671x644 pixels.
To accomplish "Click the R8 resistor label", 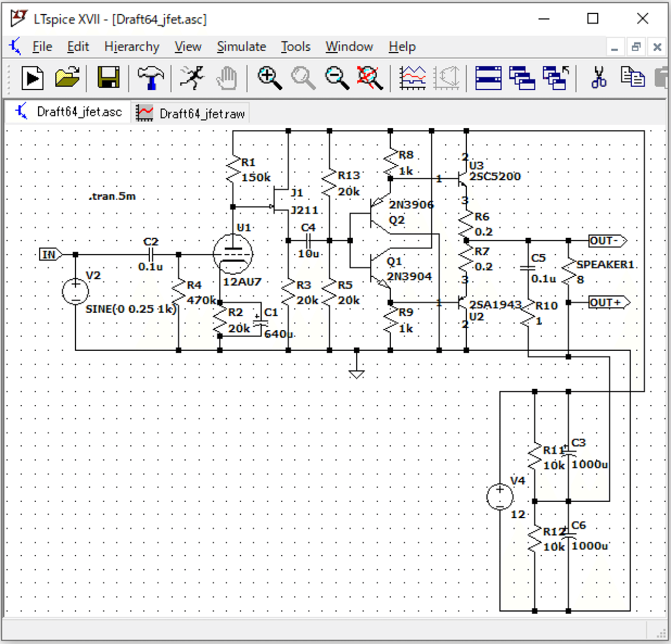I will pyautogui.click(x=406, y=154).
